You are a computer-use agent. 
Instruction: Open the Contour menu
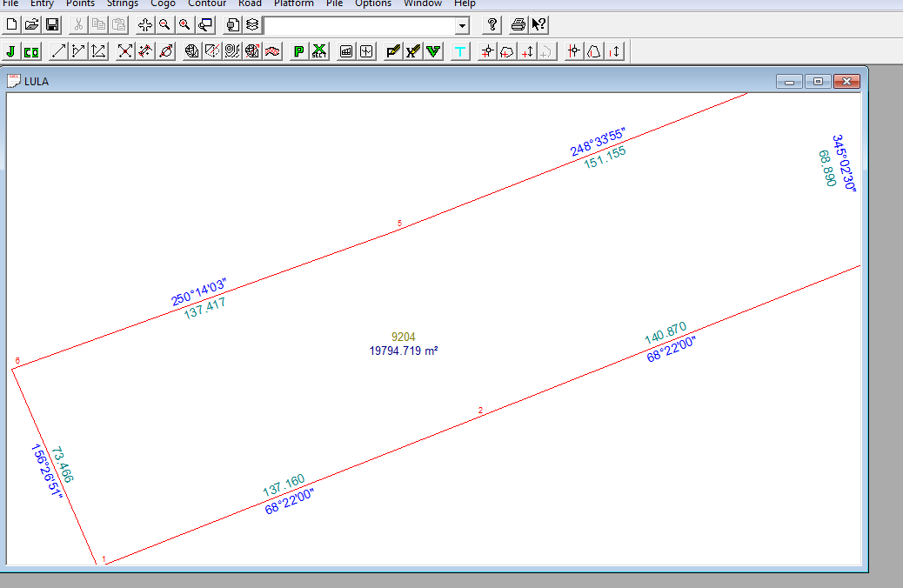[207, 3]
